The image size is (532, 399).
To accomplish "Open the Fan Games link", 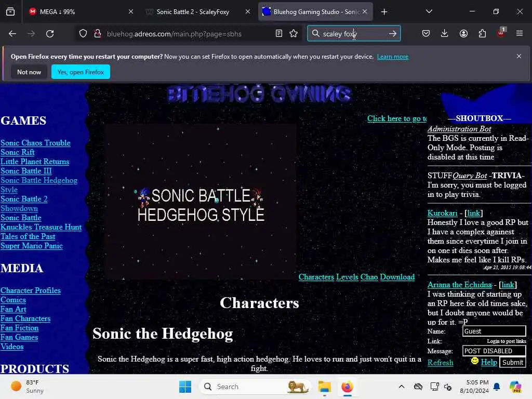I will pyautogui.click(x=19, y=337).
